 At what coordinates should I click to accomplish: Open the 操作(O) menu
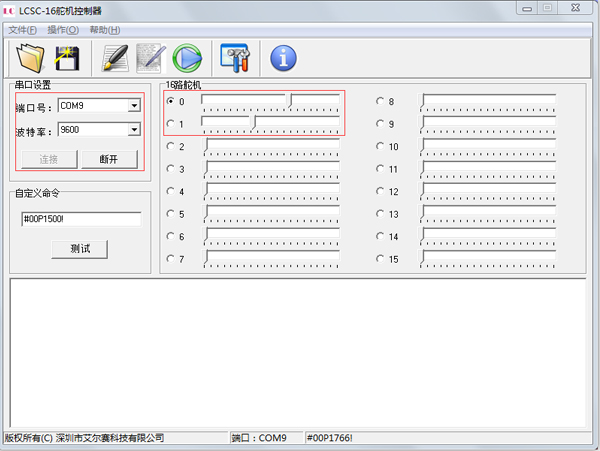(x=63, y=30)
